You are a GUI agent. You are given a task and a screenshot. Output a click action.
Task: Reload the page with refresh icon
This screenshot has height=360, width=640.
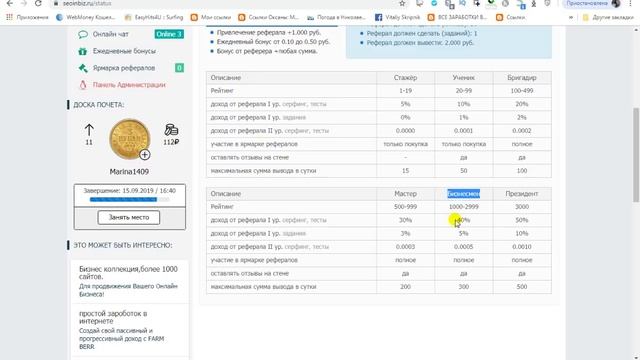[x=38, y=3]
